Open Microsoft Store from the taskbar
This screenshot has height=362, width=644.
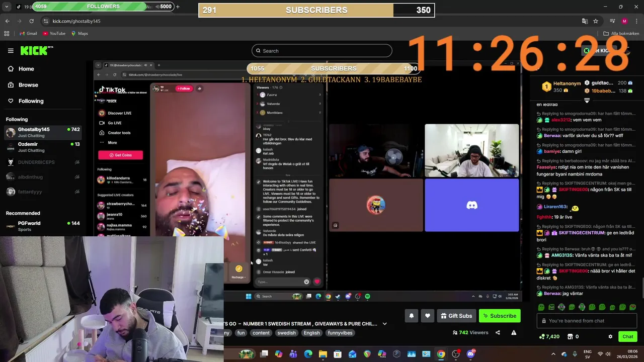tap(338, 354)
